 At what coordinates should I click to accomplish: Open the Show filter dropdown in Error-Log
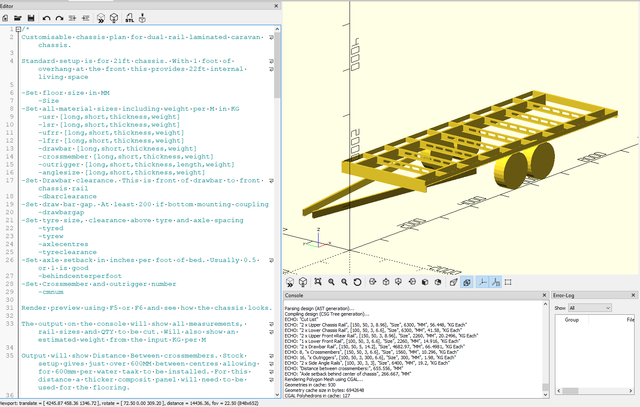pyautogui.click(x=590, y=308)
